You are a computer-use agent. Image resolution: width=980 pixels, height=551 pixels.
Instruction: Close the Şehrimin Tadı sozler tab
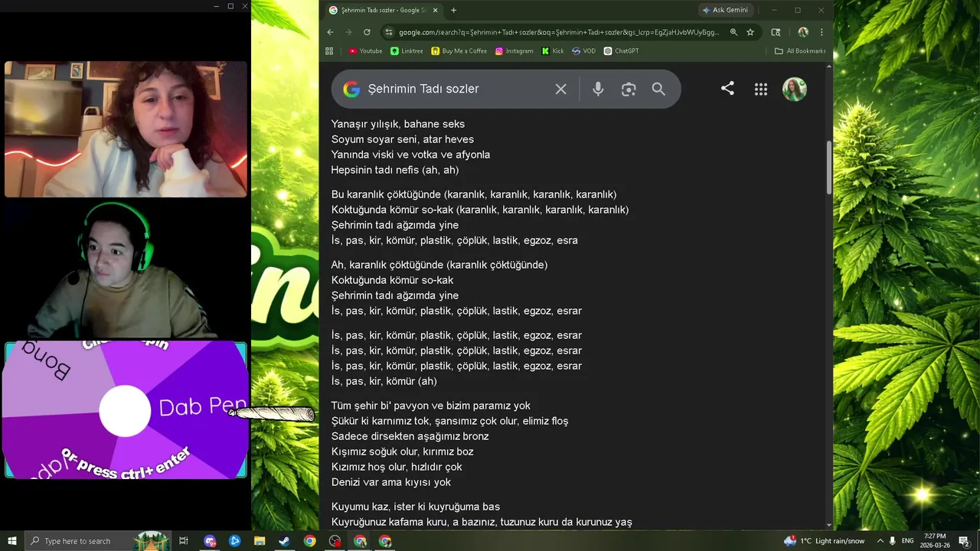(x=436, y=10)
